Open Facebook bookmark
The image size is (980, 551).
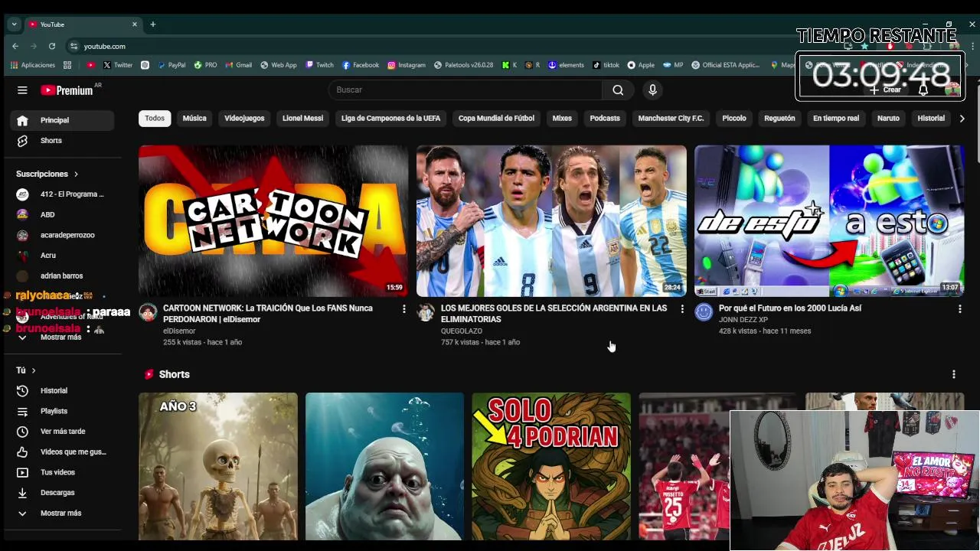[x=361, y=65]
